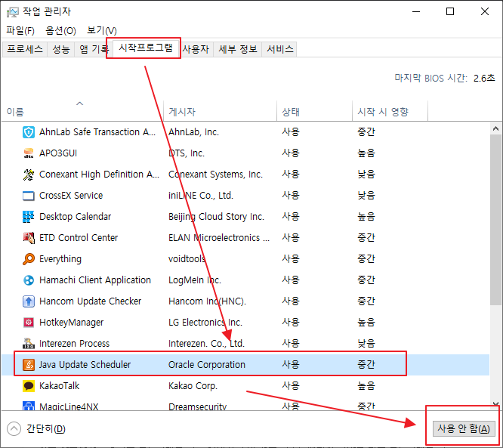The image size is (503, 448).
Task: Click the KakaoTalk speech bubble icon
Action: [29, 386]
